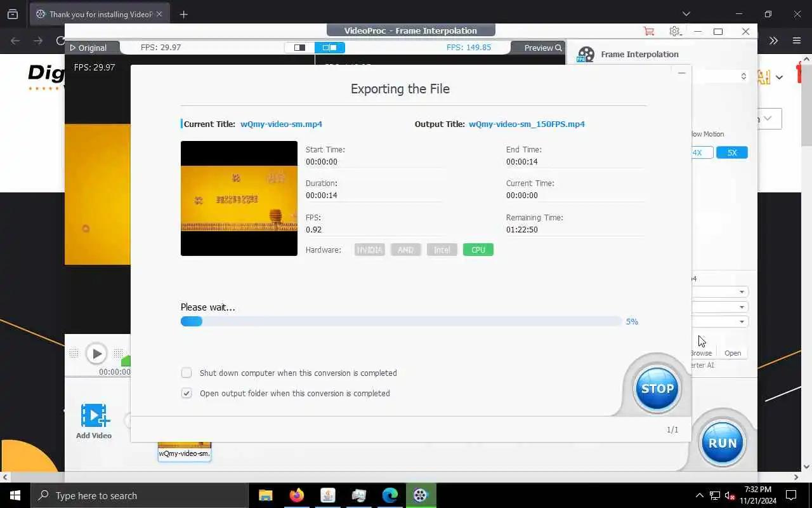Click output title wQmy-video-sm_150FPS.mp4
This screenshot has height=508, width=812.
pos(527,124)
